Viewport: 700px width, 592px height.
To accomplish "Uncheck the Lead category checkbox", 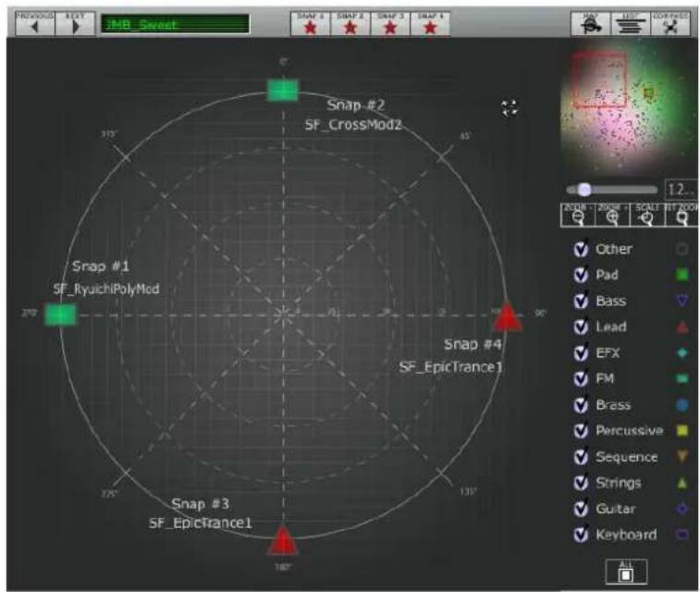I will 581,327.
